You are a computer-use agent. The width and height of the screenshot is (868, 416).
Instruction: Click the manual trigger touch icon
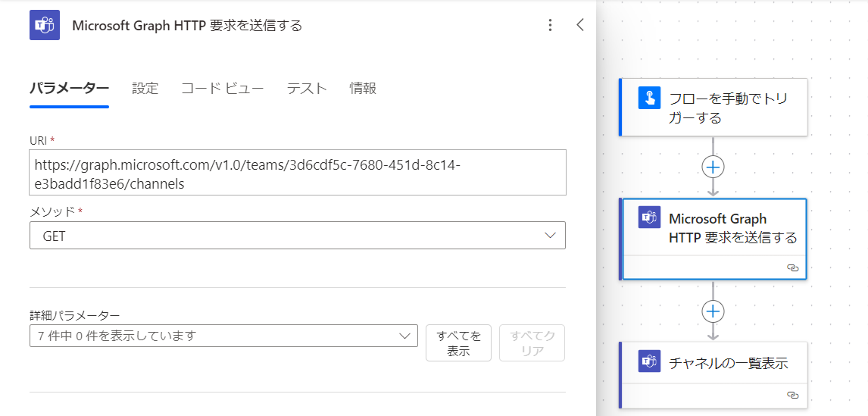point(649,98)
